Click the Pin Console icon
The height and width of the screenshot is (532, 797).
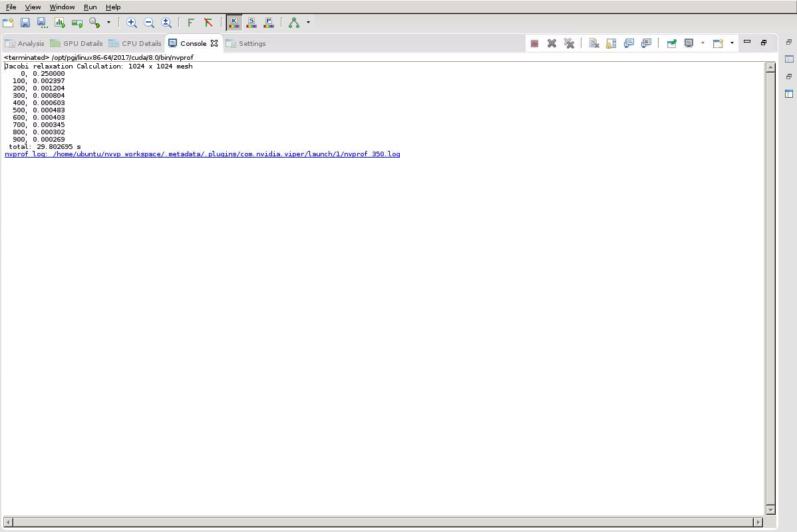click(671, 43)
